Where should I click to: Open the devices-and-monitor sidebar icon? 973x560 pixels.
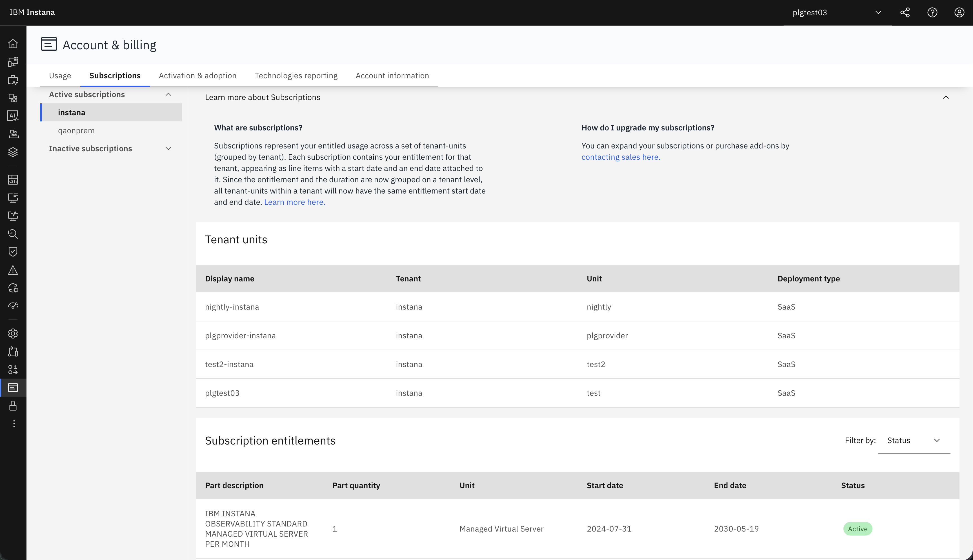coord(13,62)
